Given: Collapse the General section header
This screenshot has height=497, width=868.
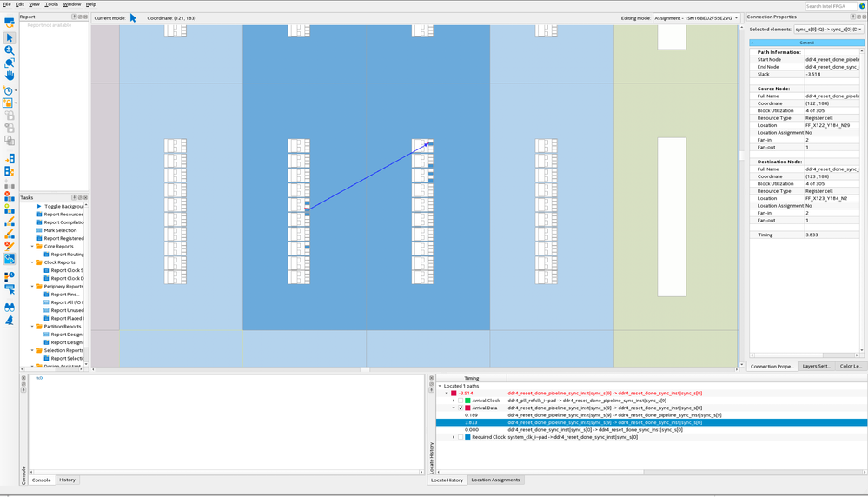Looking at the screenshot, I should 806,43.
